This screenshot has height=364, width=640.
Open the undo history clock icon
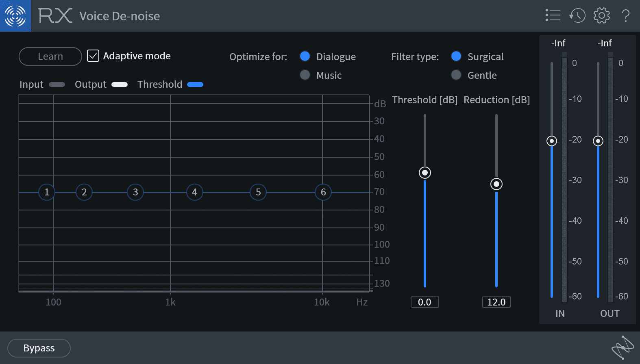tap(577, 15)
